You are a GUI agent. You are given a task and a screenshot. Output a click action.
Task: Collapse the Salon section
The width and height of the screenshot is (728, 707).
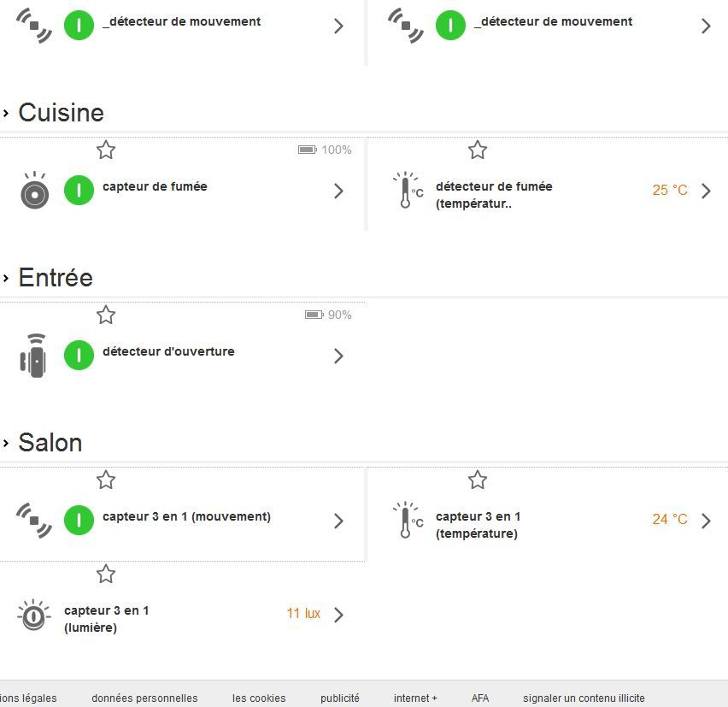point(7,443)
